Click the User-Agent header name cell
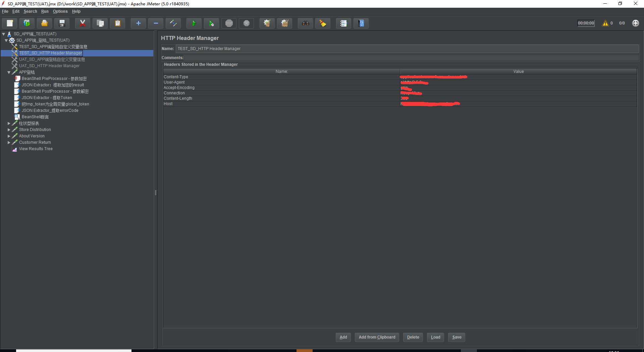Viewport: 644px width, 352px height. (x=281, y=82)
